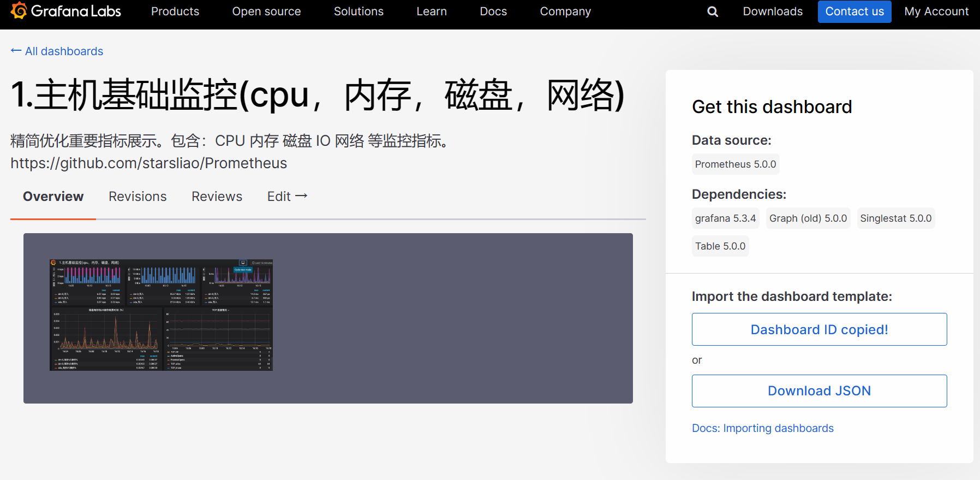Screen dimensions: 980x480
Task: Switch to the Overview tab
Action: 53,197
